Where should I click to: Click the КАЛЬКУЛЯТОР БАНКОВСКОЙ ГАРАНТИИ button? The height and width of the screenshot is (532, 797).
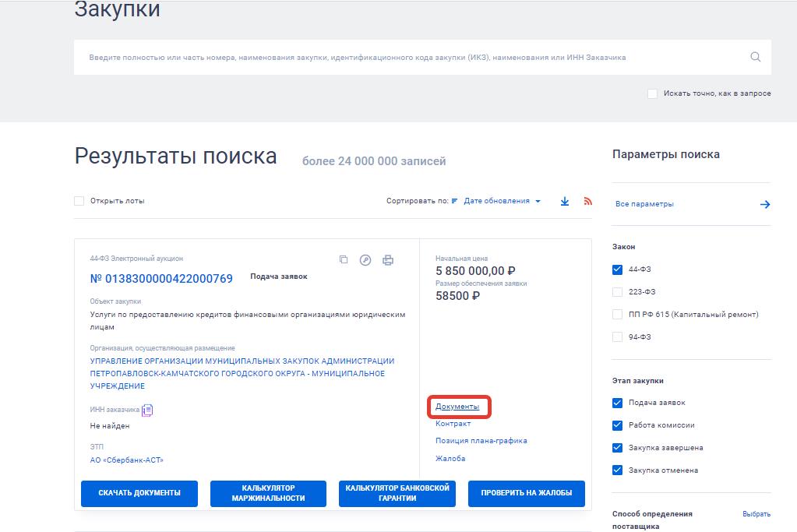coord(397,493)
